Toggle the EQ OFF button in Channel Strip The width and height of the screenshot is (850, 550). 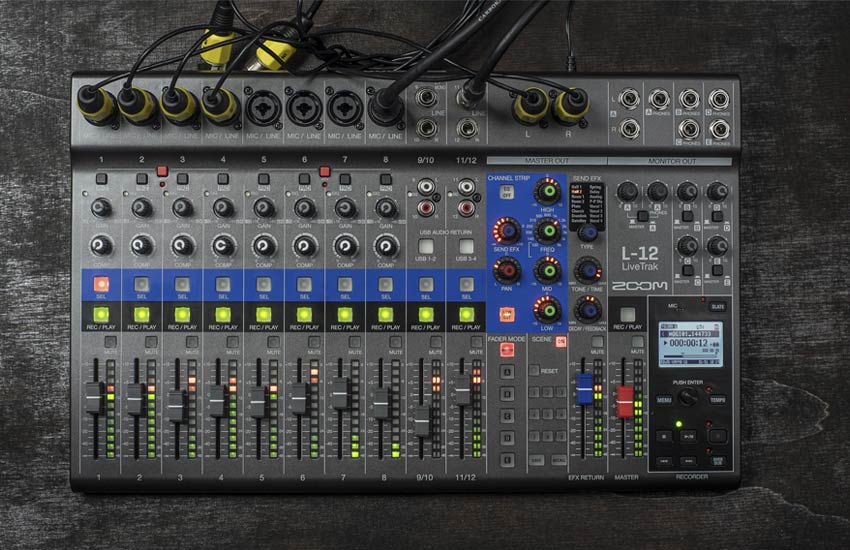point(507,192)
